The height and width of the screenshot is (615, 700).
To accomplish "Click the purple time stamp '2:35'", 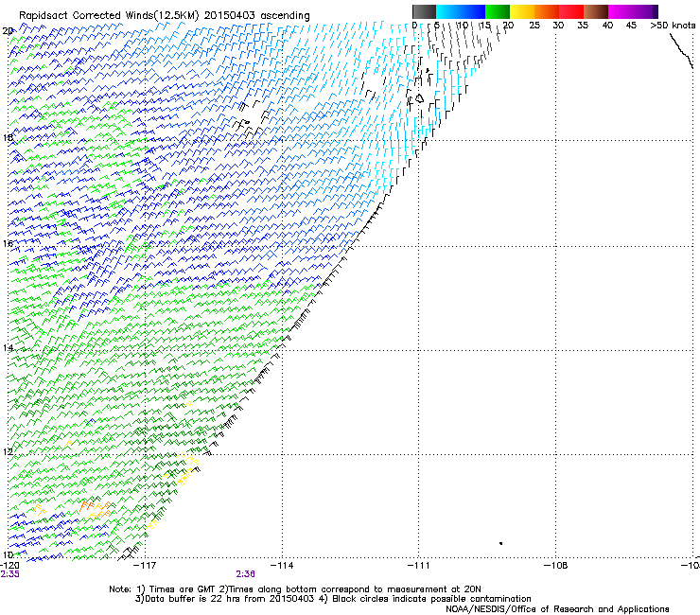I will click(x=9, y=574).
